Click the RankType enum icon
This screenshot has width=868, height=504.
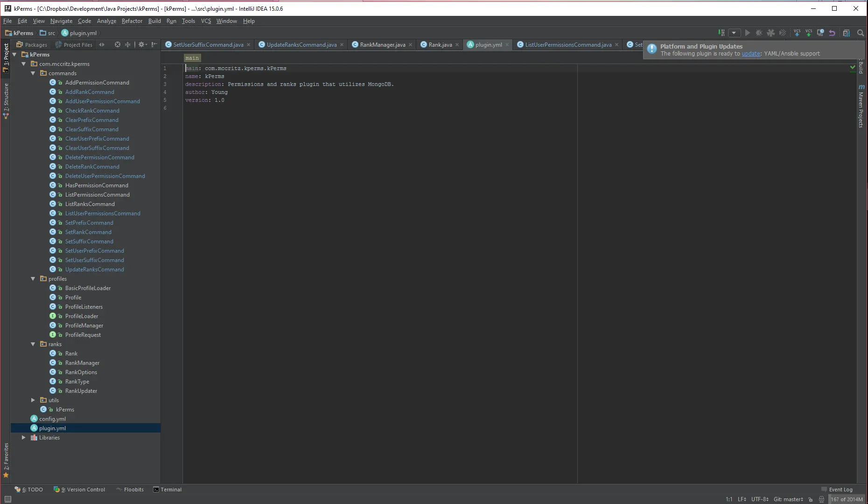(x=53, y=382)
